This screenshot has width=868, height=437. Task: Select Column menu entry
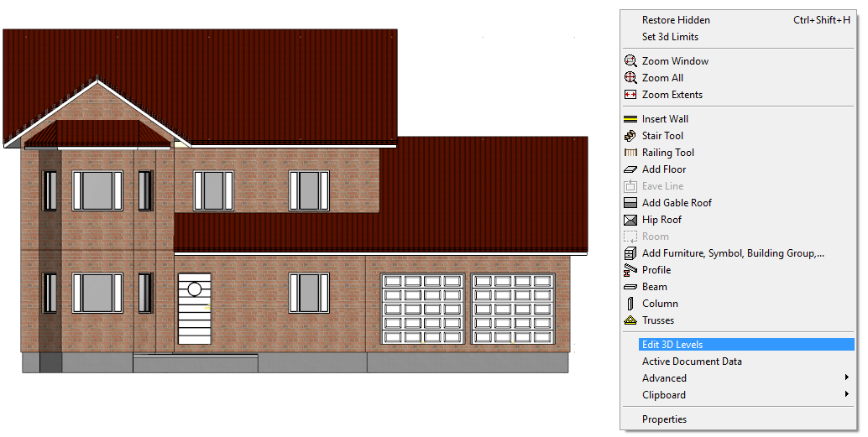(x=660, y=304)
